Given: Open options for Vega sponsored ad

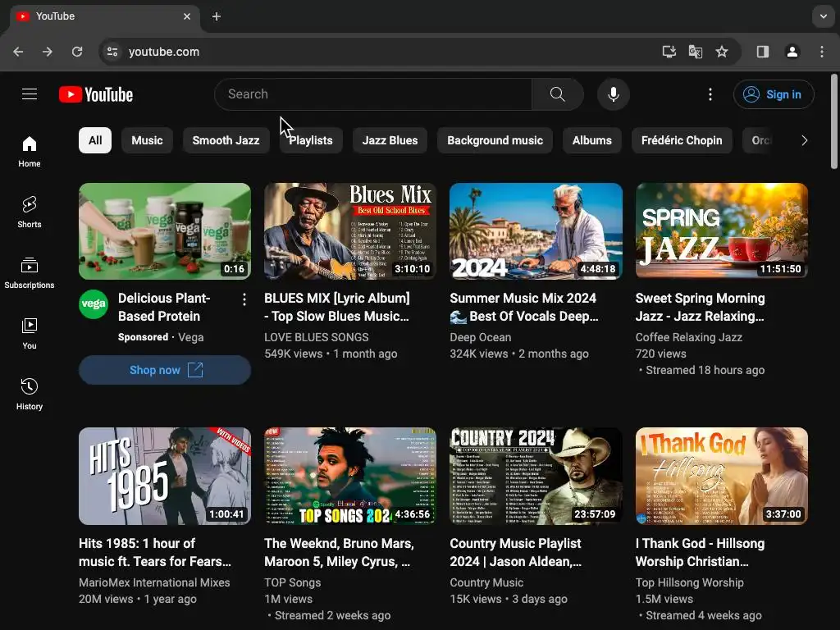Looking at the screenshot, I should (244, 299).
